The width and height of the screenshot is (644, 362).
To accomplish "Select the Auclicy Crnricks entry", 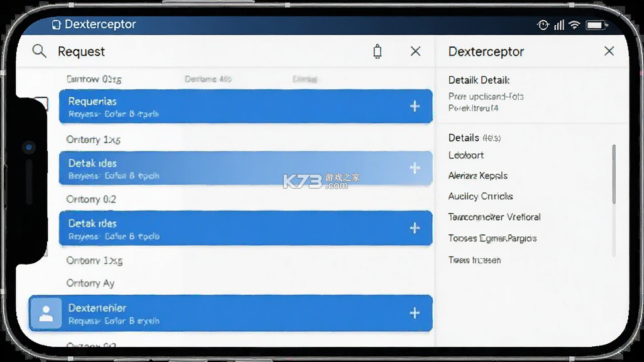I will (480, 196).
